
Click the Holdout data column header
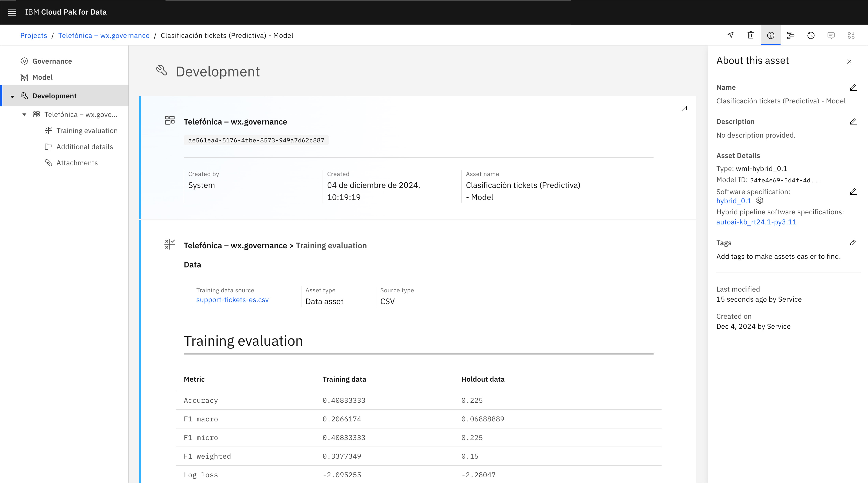(x=483, y=379)
